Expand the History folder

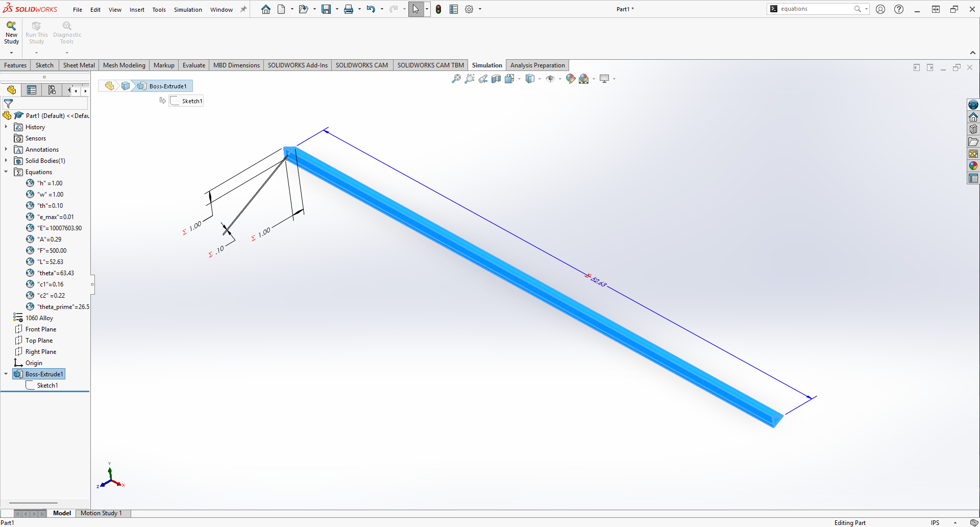(6, 127)
